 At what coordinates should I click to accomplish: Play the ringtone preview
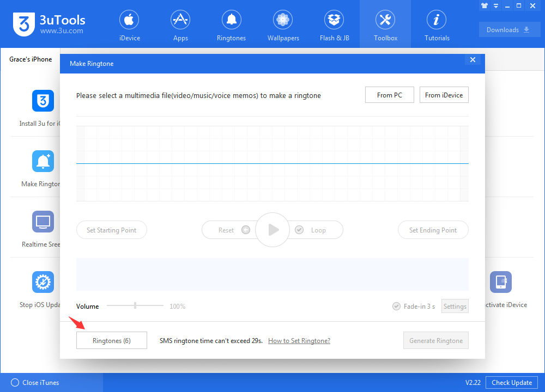point(272,230)
